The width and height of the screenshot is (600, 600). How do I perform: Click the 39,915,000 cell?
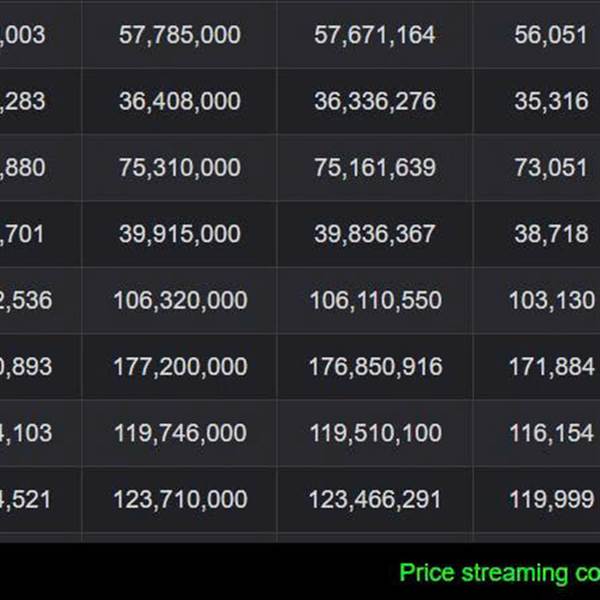179,234
